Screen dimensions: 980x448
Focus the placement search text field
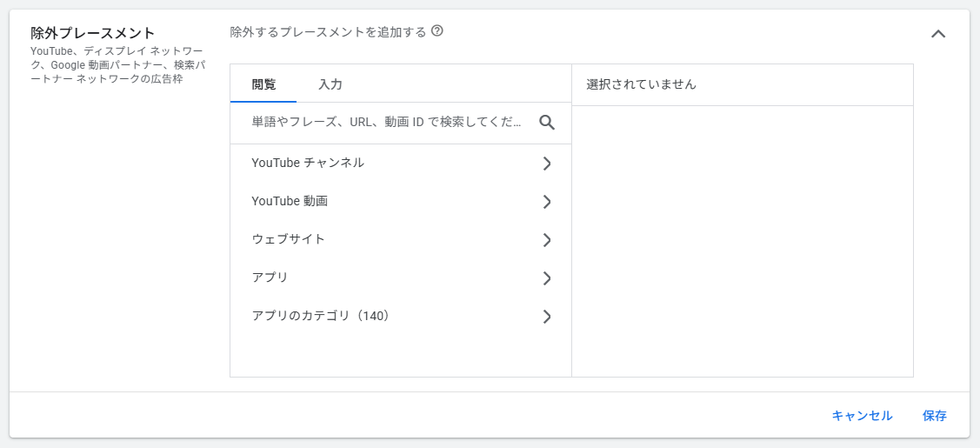(x=387, y=123)
